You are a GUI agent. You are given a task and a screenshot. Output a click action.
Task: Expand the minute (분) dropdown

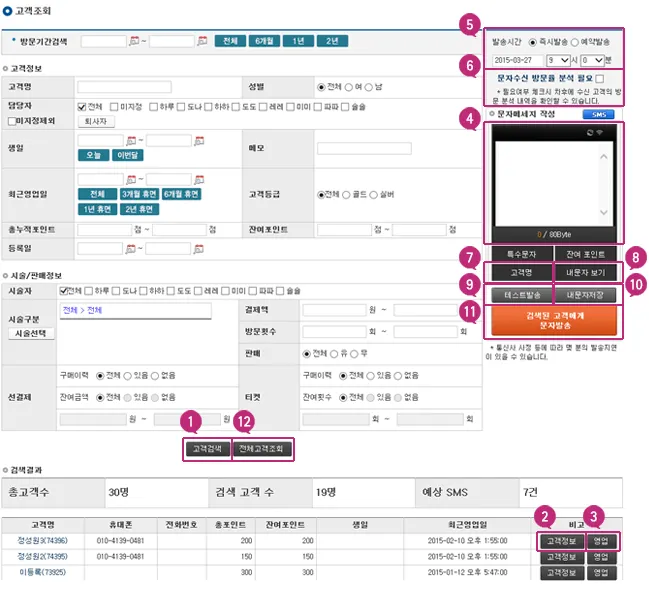pyautogui.click(x=592, y=60)
